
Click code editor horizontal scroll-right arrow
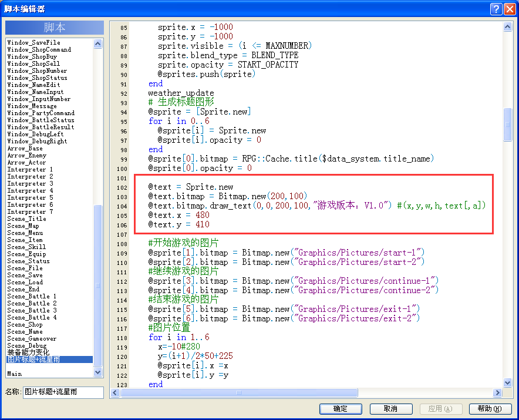coord(497,393)
